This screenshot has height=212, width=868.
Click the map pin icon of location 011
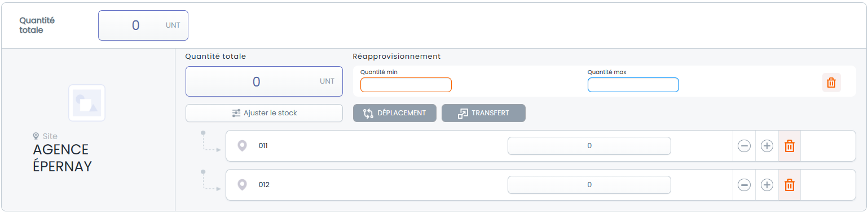[x=242, y=146]
